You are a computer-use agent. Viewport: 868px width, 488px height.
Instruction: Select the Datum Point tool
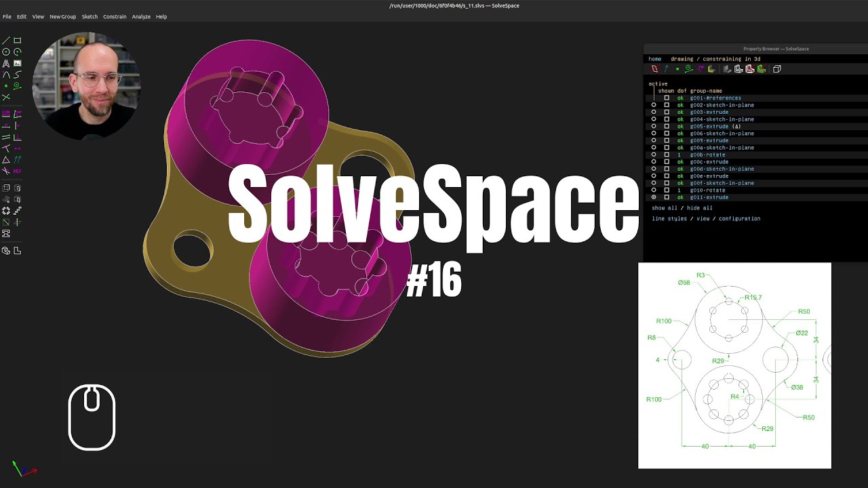coord(6,86)
